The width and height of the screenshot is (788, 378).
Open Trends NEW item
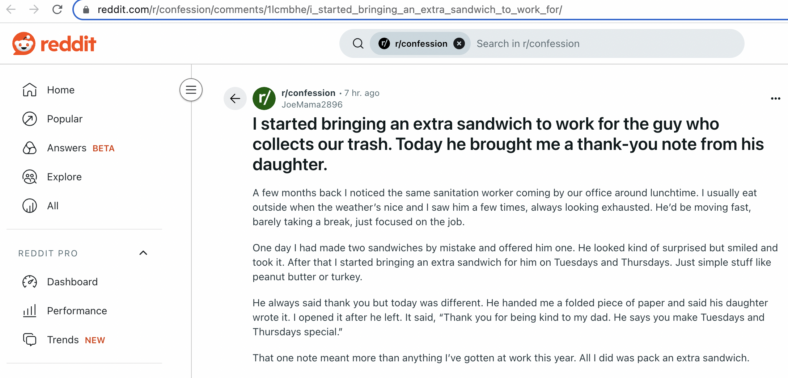[76, 340]
